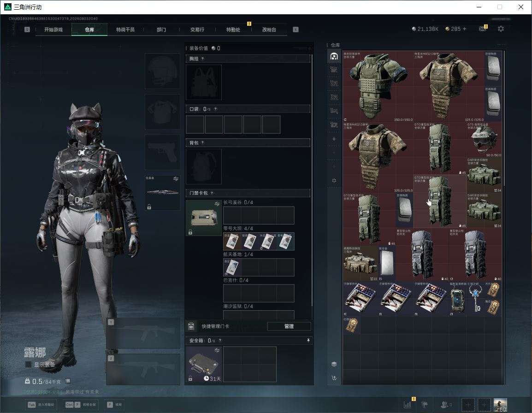Select the equipped knife melee slot
Viewport: 532px width, 413px height.
[x=163, y=192]
